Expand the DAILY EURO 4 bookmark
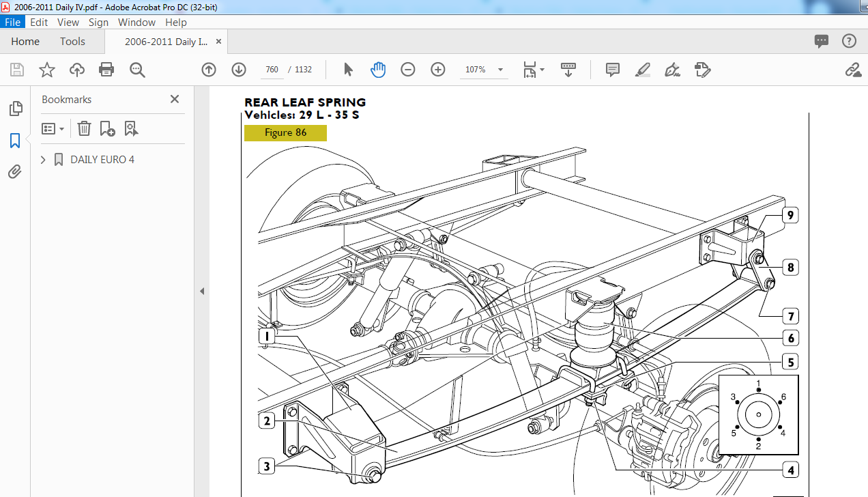Screen dimensions: 868x497 pyautogui.click(x=44, y=160)
